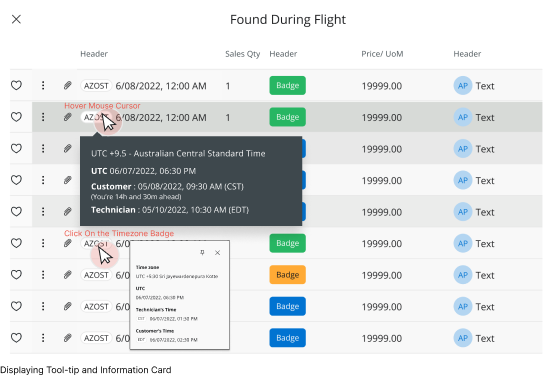548x376 pixels.
Task: Select the AP avatar in the first row
Action: point(463,86)
